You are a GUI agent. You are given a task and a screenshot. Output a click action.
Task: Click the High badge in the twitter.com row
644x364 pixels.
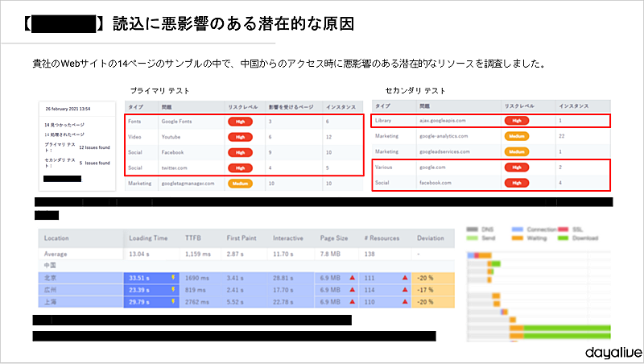(x=240, y=168)
